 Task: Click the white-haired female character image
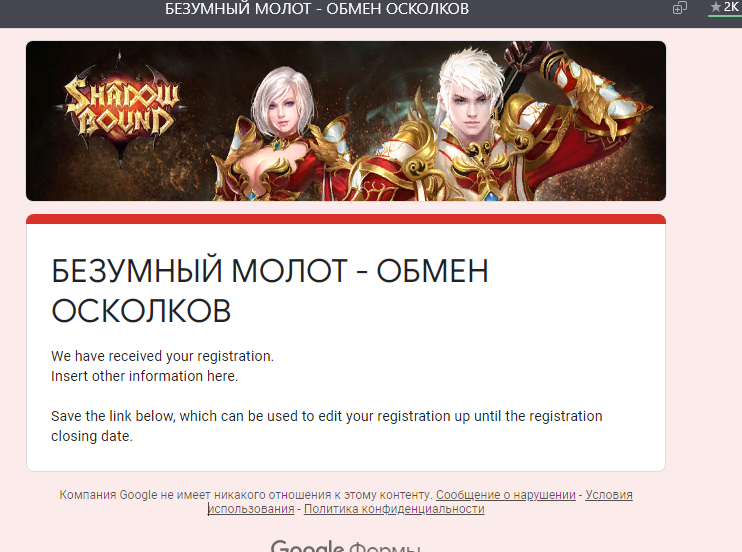[279, 135]
